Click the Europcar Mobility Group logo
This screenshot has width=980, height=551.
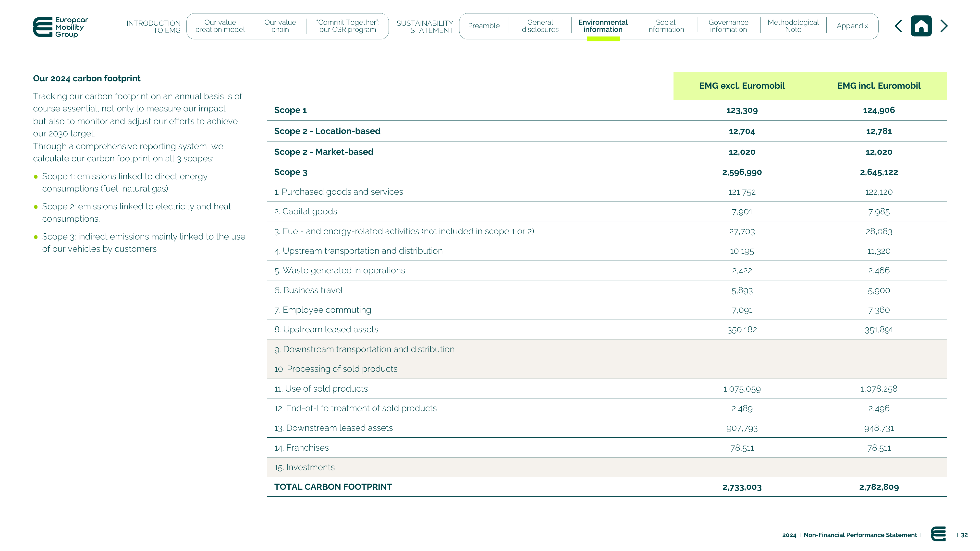[61, 27]
